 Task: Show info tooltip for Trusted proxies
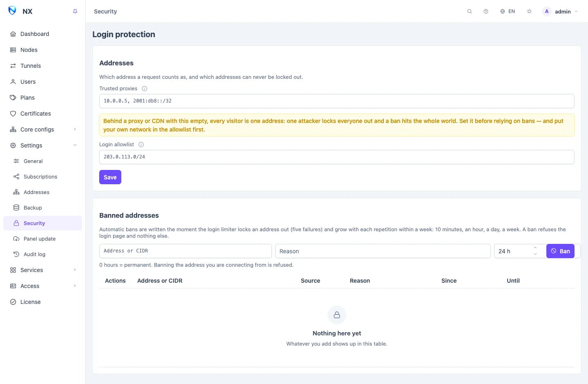pyautogui.click(x=145, y=89)
